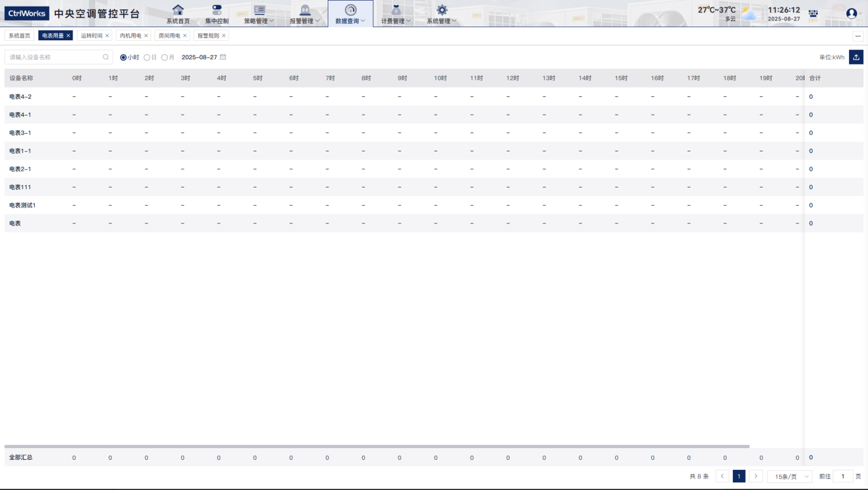Switch to the 房间用电 tab
The width and height of the screenshot is (868, 490).
click(x=169, y=36)
